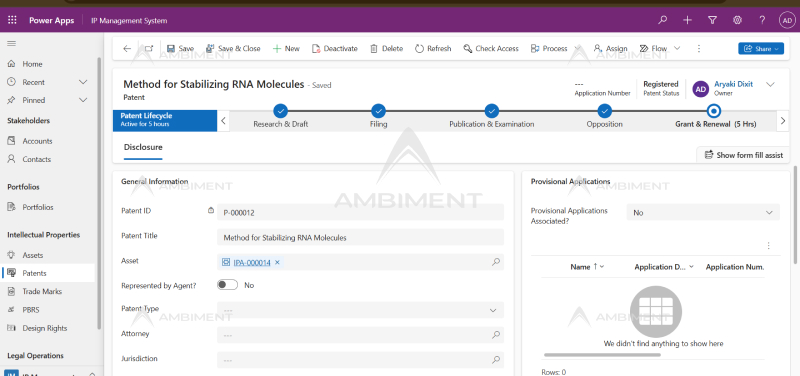Viewport: 800px width, 376px height.
Task: Click the Application Number column header
Action: click(735, 267)
